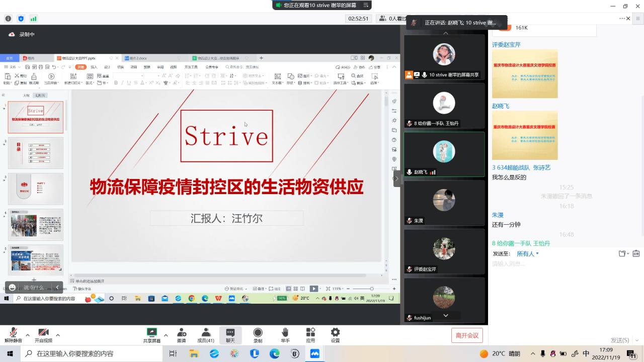Click the meeting info icon at top-left
Screen dimensions: 644x362
click(8, 19)
